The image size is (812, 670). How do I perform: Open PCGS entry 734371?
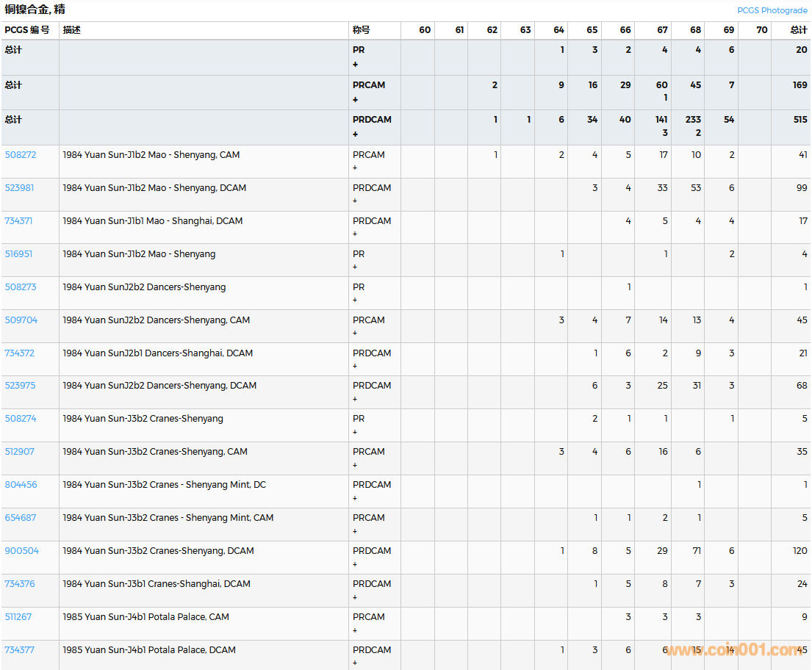[x=19, y=221]
